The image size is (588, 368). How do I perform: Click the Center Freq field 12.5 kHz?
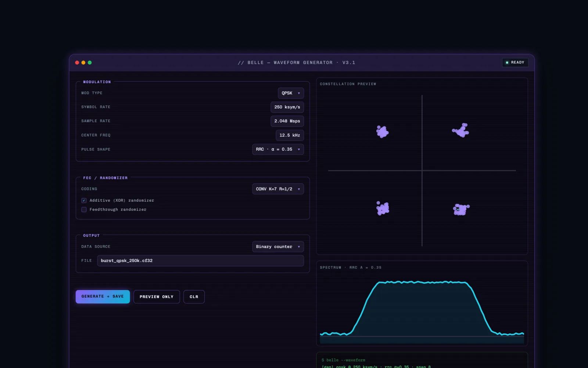click(x=290, y=135)
